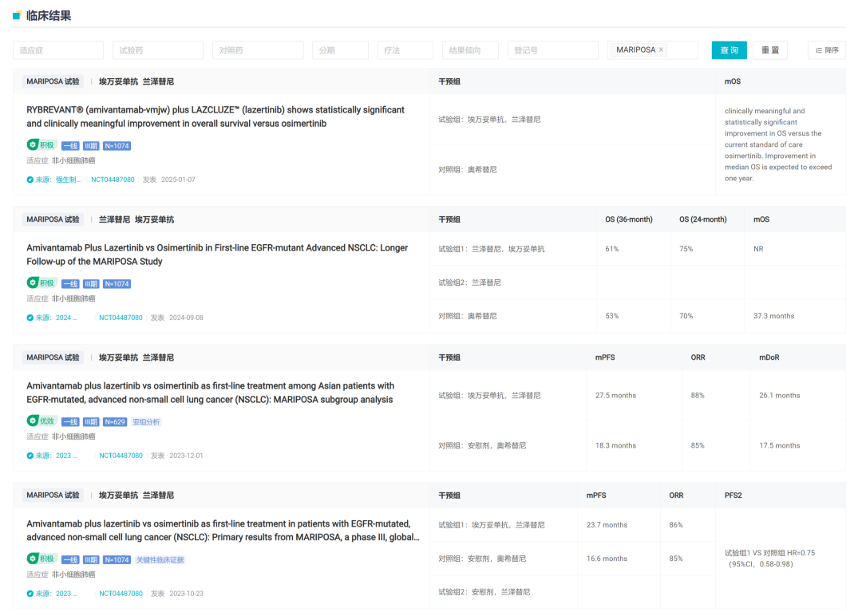Click the 临床结果 section heading icon

[x=17, y=15]
